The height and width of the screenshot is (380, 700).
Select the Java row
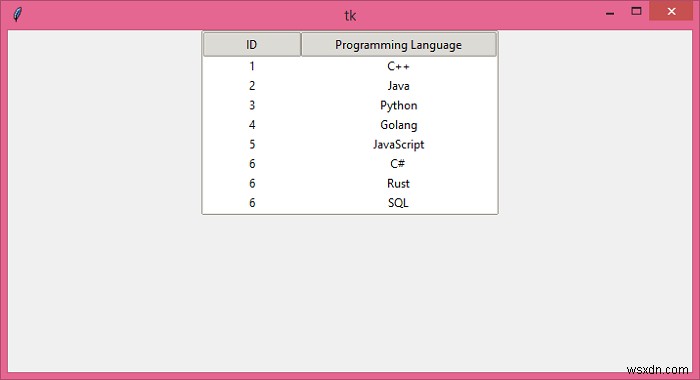click(350, 86)
